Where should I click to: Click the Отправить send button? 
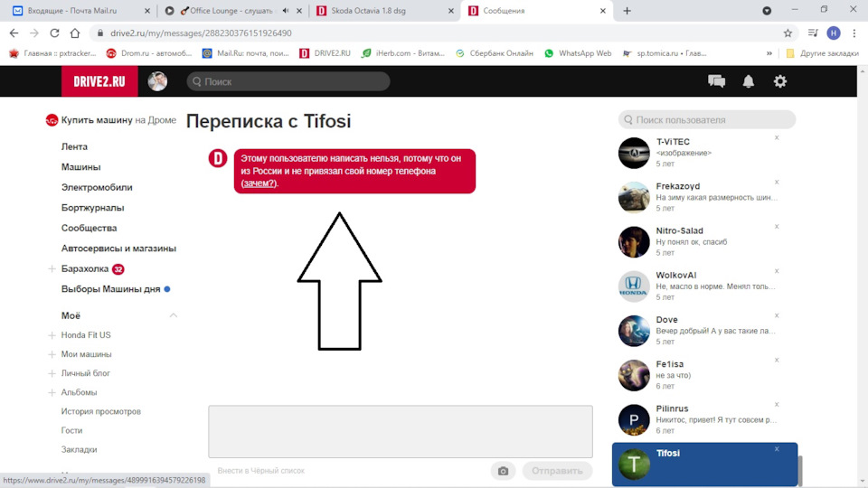557,471
